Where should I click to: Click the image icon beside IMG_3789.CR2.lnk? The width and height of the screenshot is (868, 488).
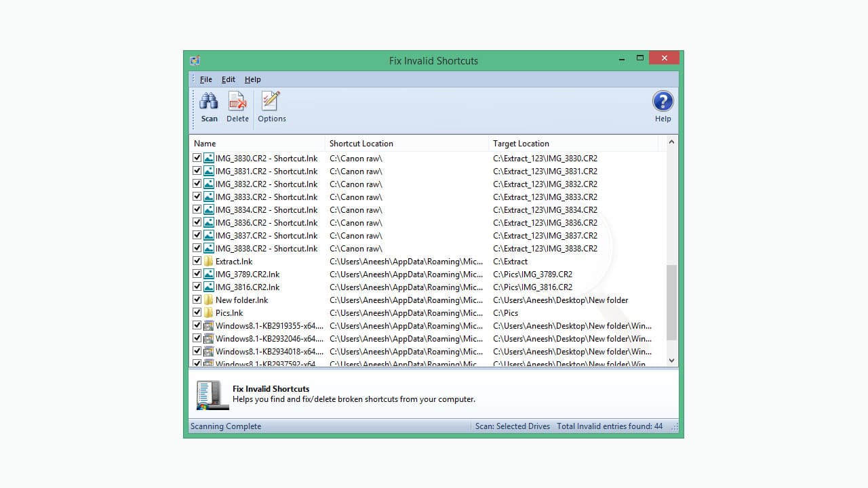coord(208,274)
